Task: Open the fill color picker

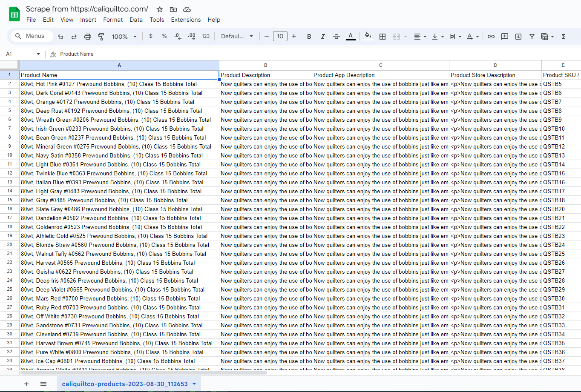Action: pyautogui.click(x=368, y=37)
